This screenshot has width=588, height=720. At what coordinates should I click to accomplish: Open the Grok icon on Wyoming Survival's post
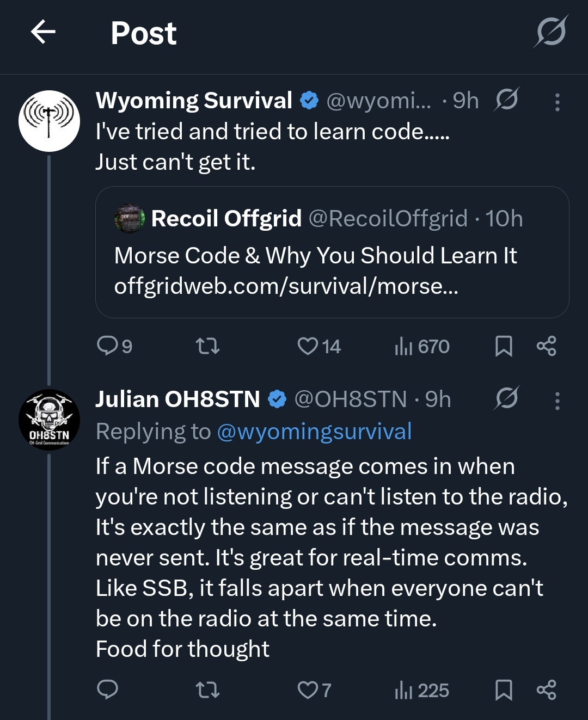pyautogui.click(x=506, y=100)
